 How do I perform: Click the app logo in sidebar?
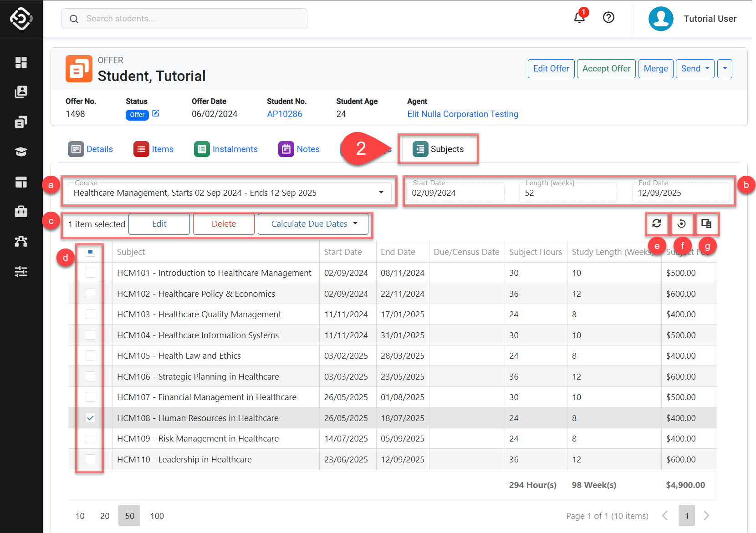coord(21,19)
